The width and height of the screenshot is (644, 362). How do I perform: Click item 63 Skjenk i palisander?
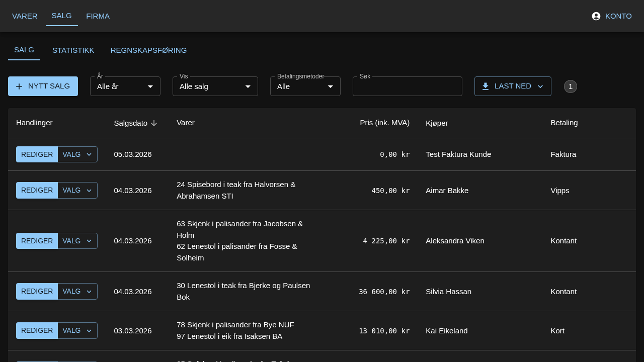[240, 229]
